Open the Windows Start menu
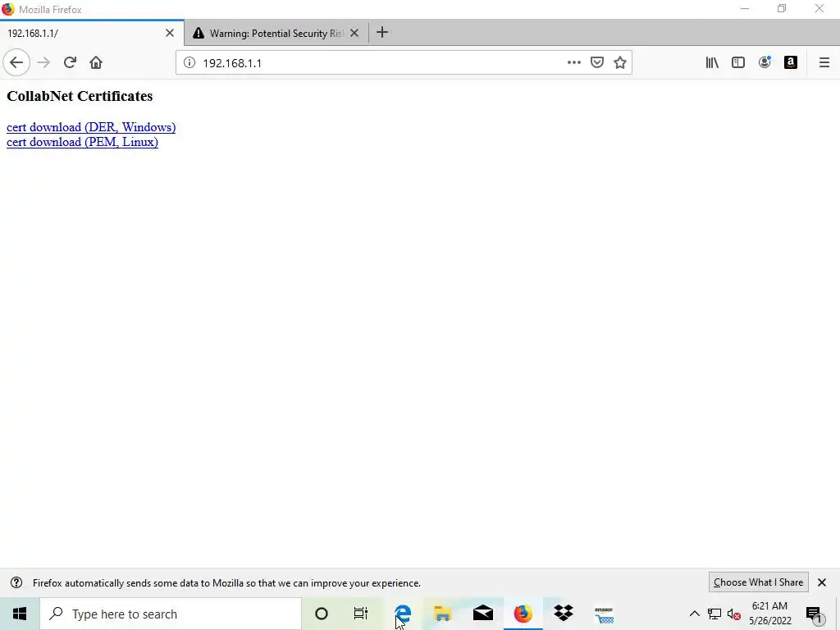Viewport: 840px width, 630px height. click(x=20, y=614)
